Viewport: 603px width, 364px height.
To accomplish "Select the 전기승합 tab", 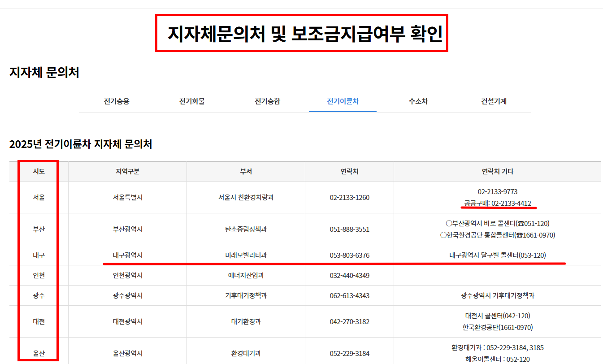I will click(267, 101).
